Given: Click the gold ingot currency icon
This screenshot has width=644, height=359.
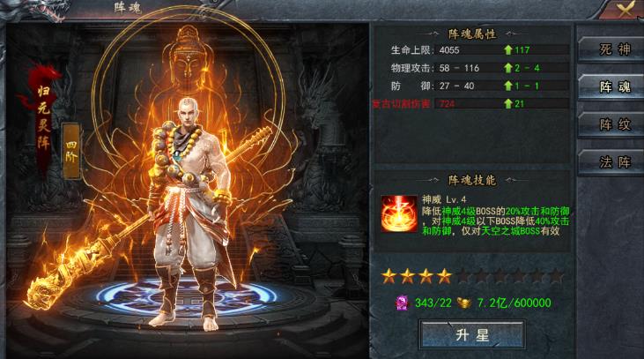Looking at the screenshot, I should [464, 303].
